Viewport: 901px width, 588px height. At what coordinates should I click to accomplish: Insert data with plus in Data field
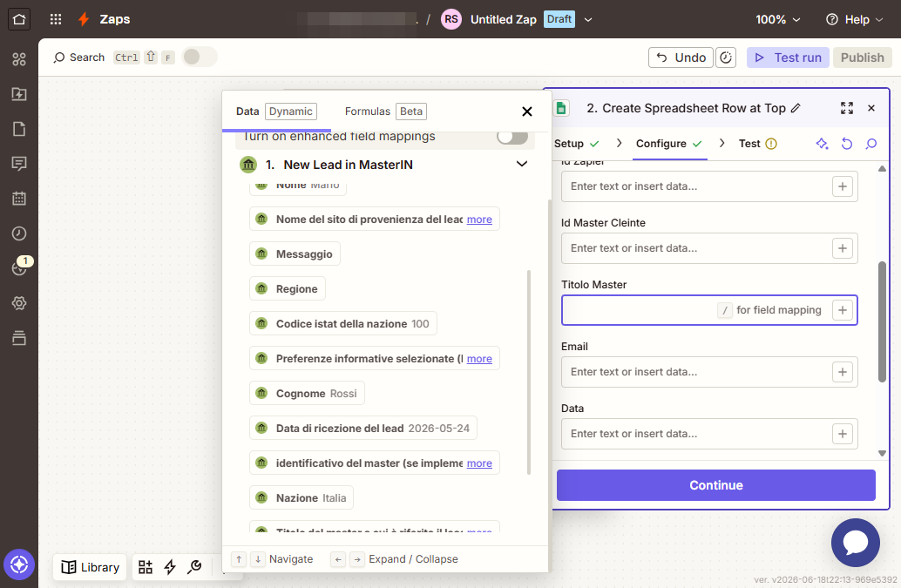[x=843, y=434]
